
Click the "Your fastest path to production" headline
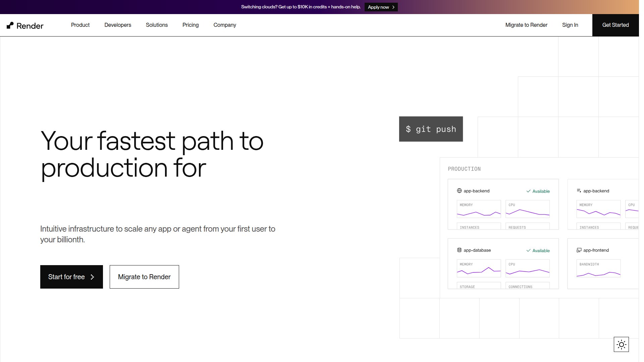pyautogui.click(x=152, y=154)
